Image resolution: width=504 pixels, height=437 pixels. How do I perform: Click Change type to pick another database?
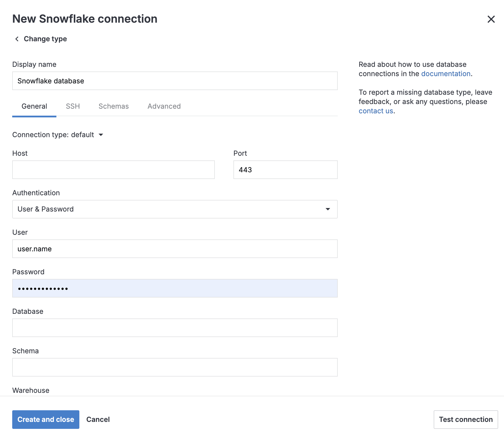tap(45, 39)
